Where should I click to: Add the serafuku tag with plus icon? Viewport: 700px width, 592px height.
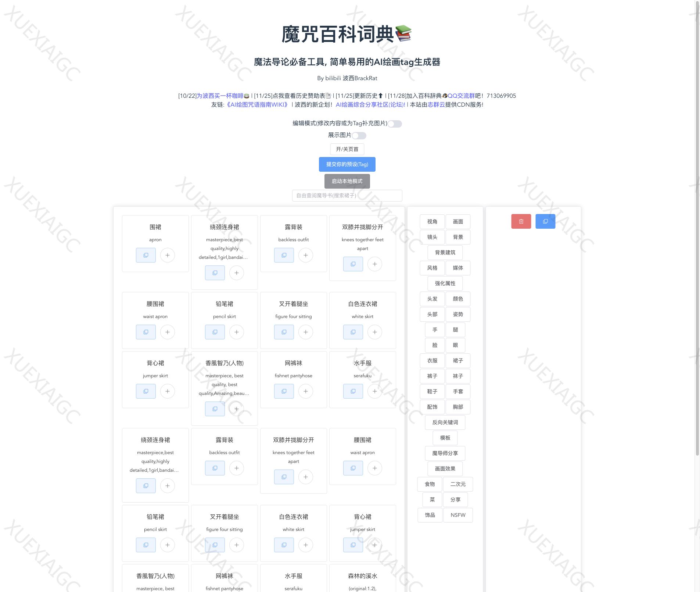pos(374,391)
